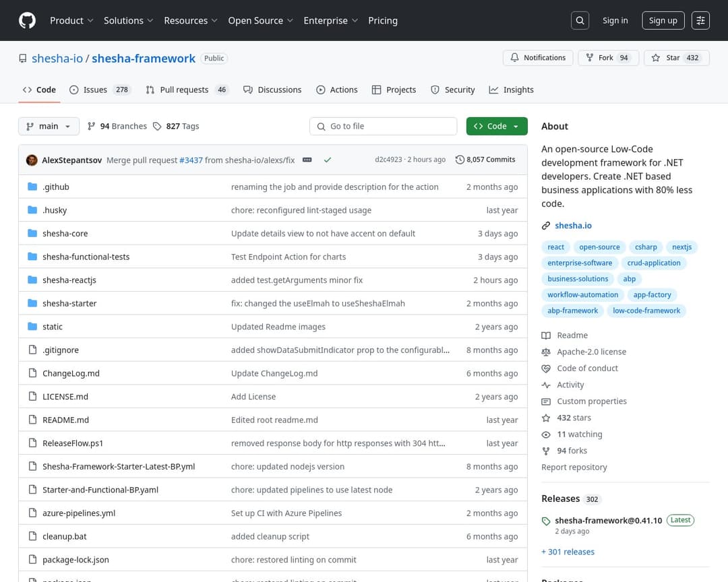Image resolution: width=728 pixels, height=582 pixels.
Task: Star the shesha-framework repository
Action: [x=677, y=57]
